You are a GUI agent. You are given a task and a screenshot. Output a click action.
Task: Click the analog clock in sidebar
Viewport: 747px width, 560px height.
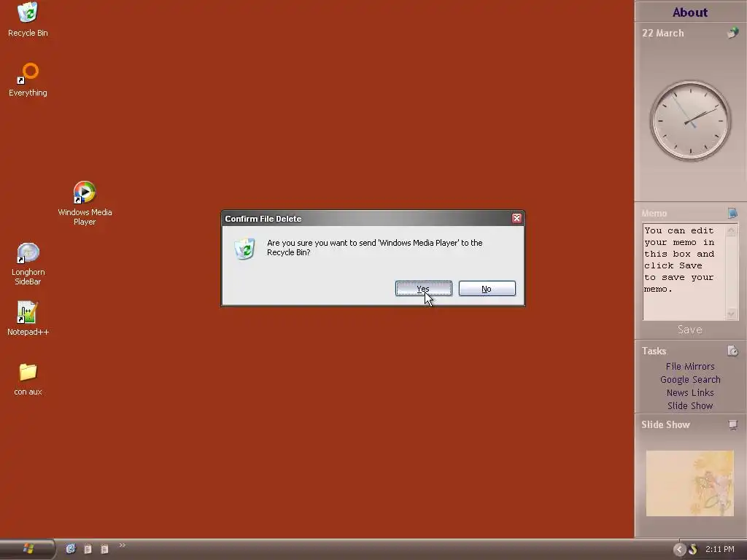point(690,120)
